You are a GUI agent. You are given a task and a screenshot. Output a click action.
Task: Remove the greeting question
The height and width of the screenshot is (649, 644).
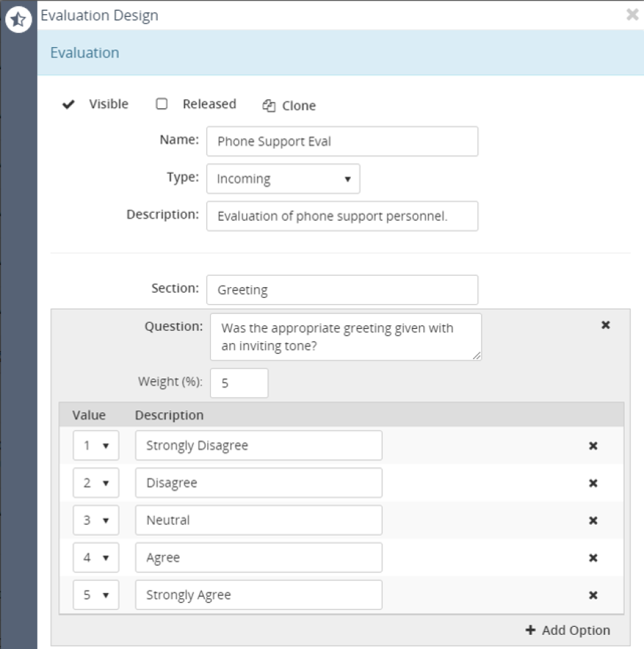pos(606,325)
